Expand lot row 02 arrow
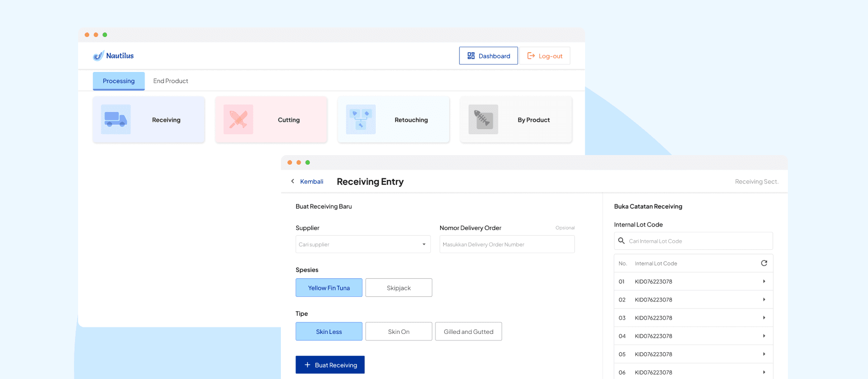The height and width of the screenshot is (379, 868). 764,299
